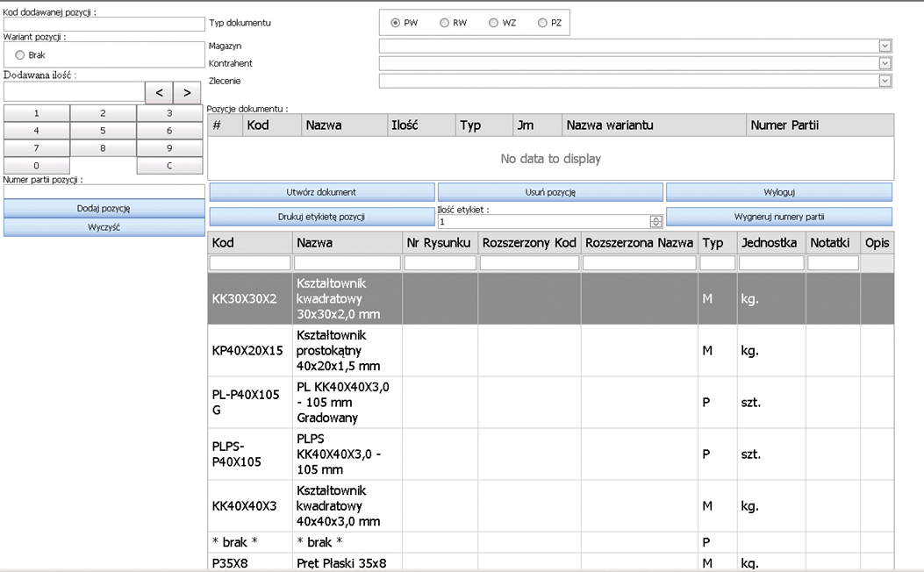Select the RW document type radio button

(x=444, y=23)
